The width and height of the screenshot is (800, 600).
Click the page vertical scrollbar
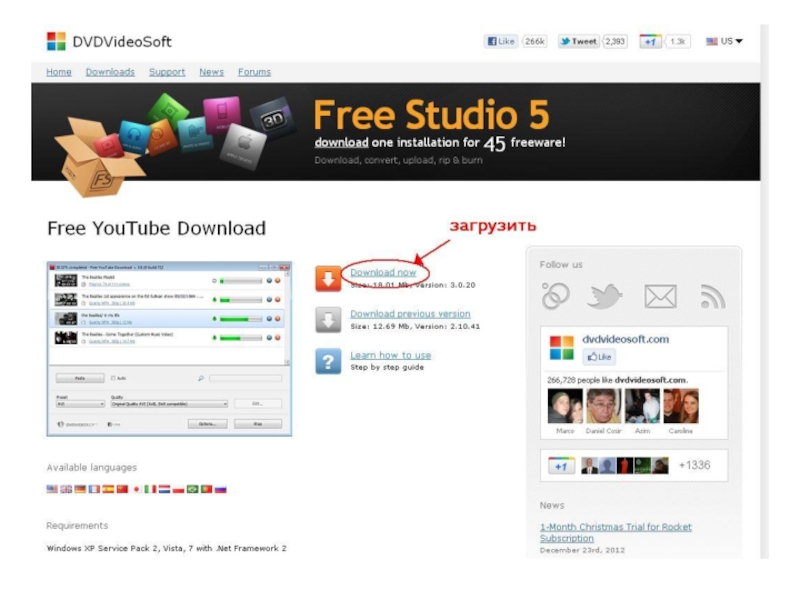[x=764, y=291]
